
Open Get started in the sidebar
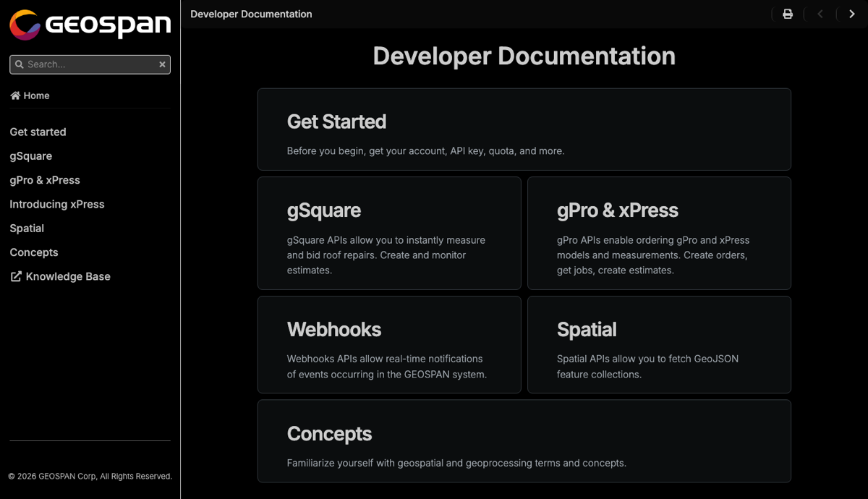(x=38, y=132)
